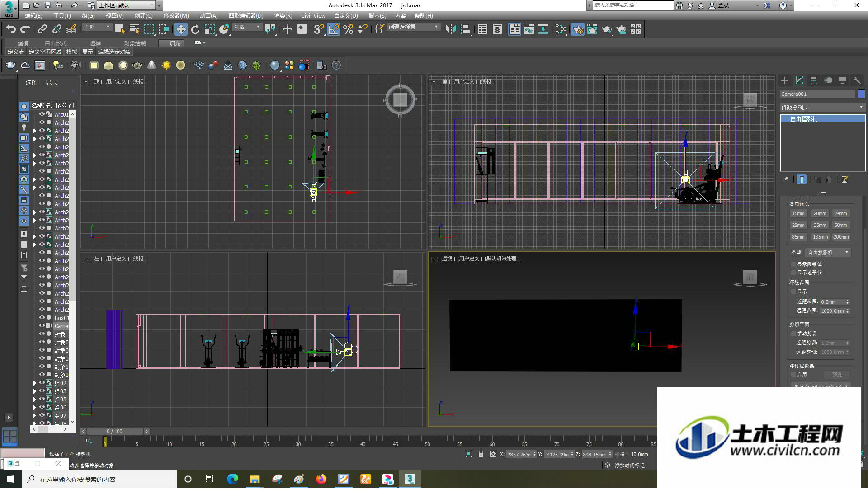Open the 渲染(R) menu
The width and height of the screenshot is (868, 489).
click(283, 16)
